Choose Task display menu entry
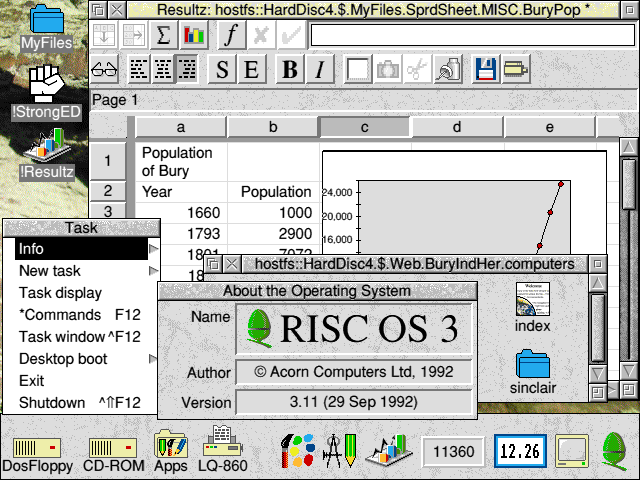This screenshot has width=640, height=480. coord(81,293)
